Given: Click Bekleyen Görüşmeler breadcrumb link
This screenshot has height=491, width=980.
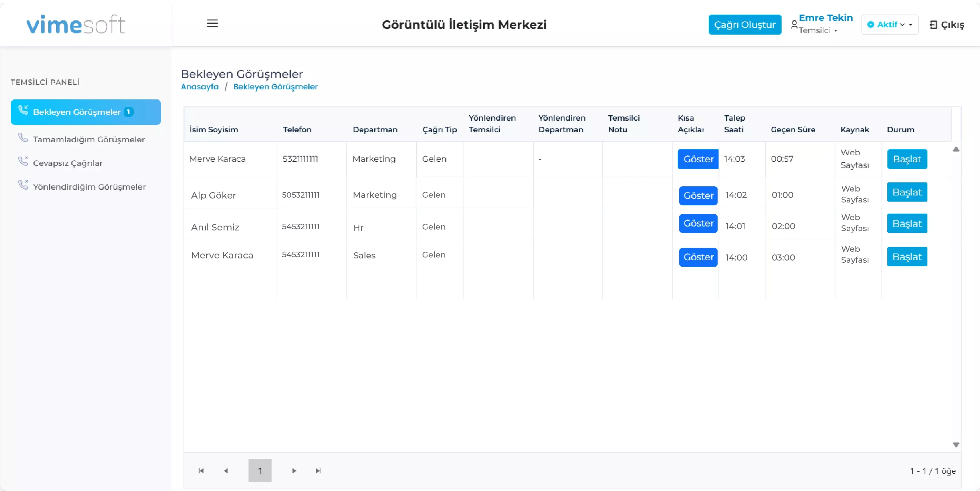Looking at the screenshot, I should 276,86.
